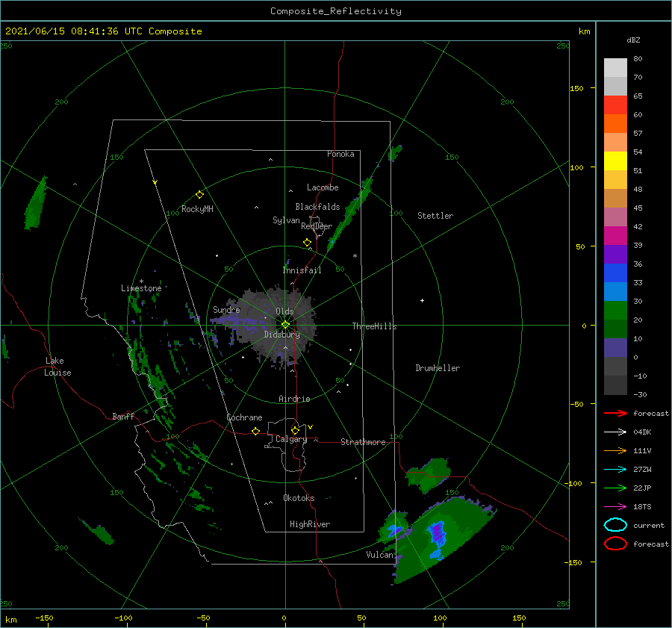Click the Limestone label
Image resolution: width=672 pixels, height=628 pixels.
click(x=141, y=288)
